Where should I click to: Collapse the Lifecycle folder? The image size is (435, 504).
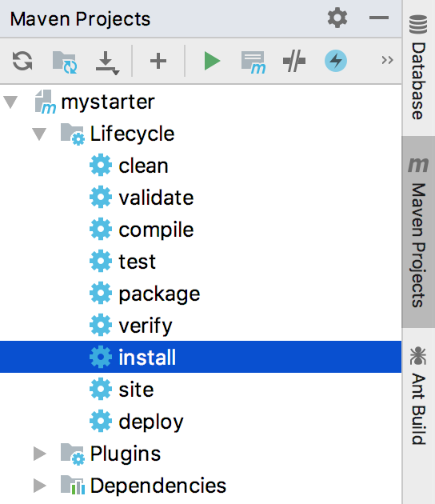click(x=39, y=134)
